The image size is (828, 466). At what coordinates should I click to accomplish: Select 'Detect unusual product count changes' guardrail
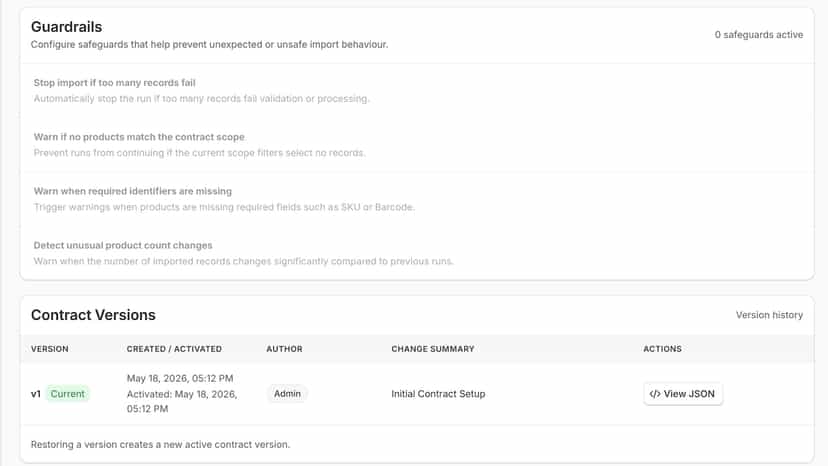[123, 245]
